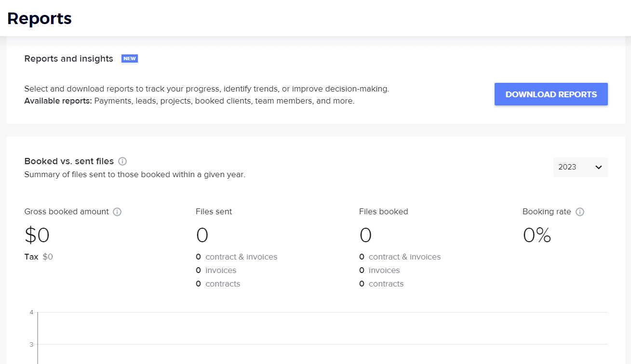This screenshot has height=364, width=631.
Task: Click the Files sent count of zero
Action: coord(202,235)
